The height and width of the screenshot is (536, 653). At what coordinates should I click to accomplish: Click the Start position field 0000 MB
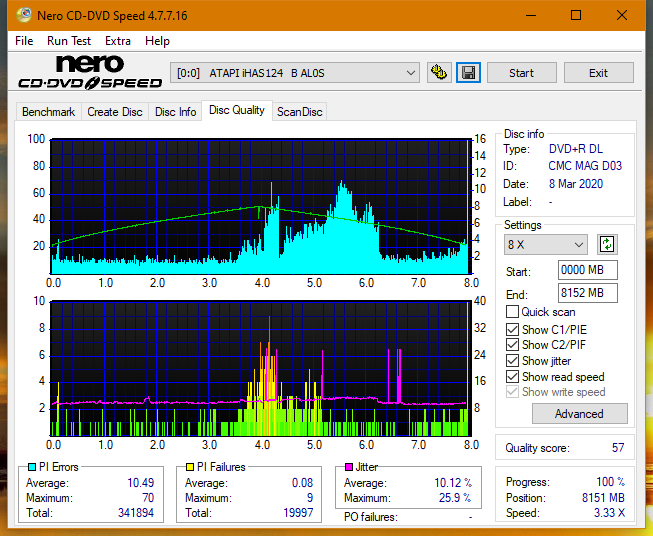(x=588, y=270)
